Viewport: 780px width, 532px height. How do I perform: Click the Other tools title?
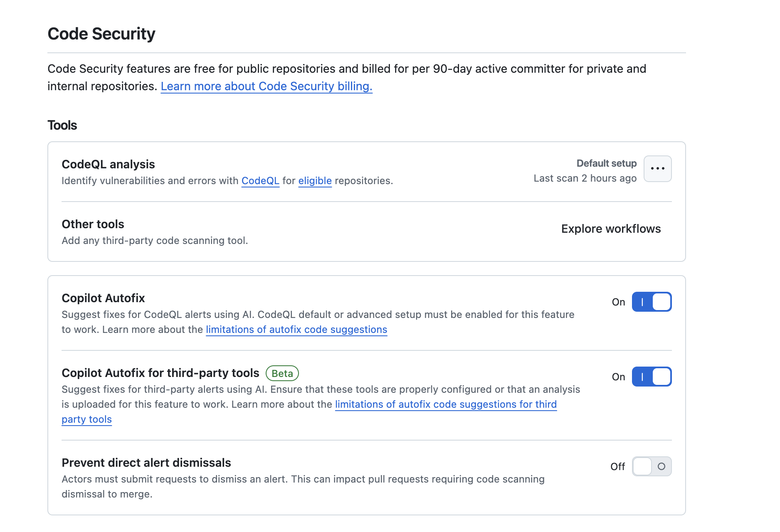pyautogui.click(x=93, y=224)
